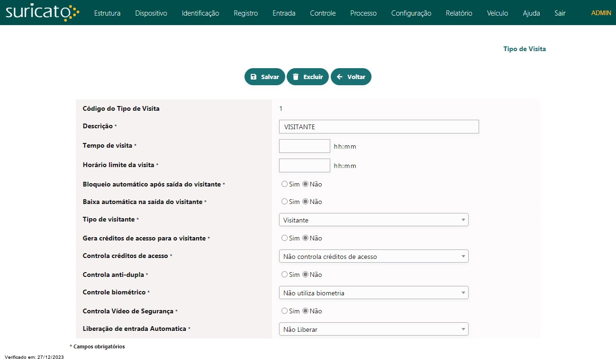Click the Suricato logo
Viewport: 616px width, 364px height.
(x=43, y=13)
